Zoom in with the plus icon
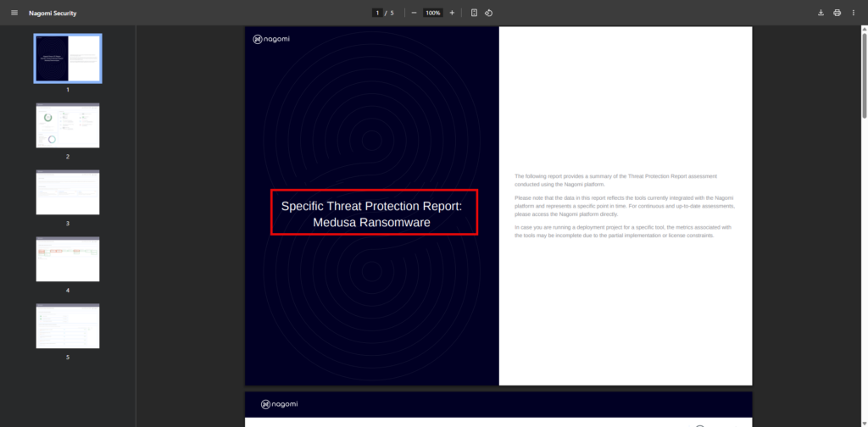The height and width of the screenshot is (427, 868). [452, 13]
